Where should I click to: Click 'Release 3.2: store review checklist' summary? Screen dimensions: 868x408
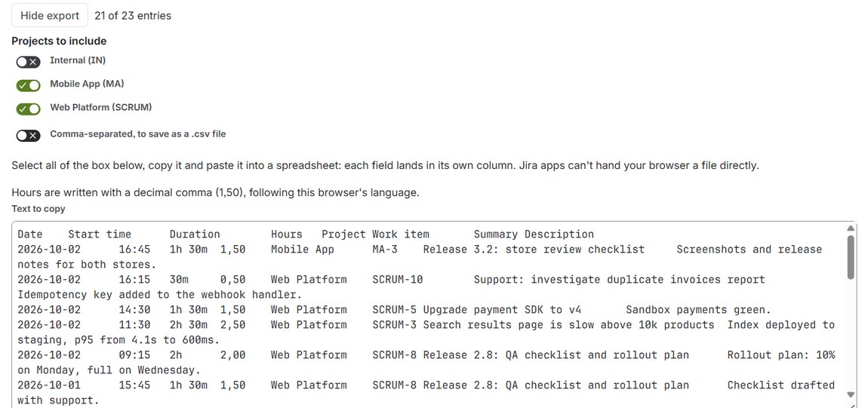point(534,250)
